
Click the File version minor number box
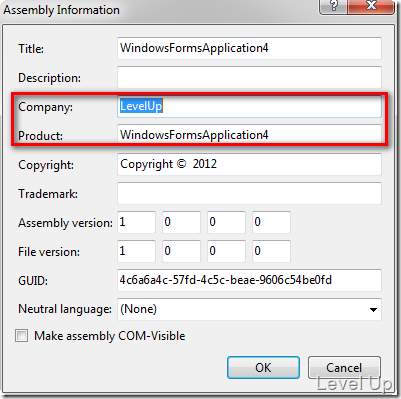pos(181,251)
